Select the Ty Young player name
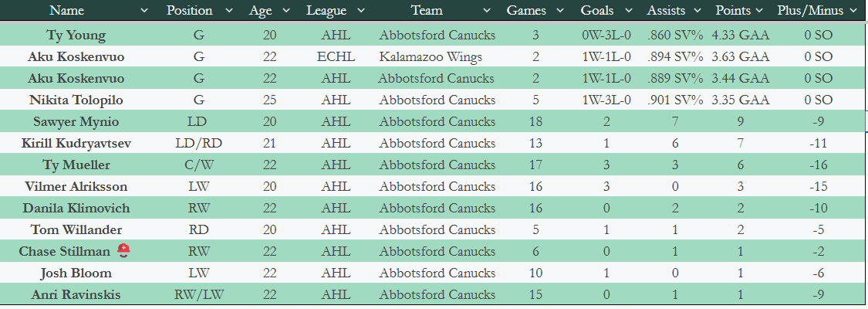 pyautogui.click(x=76, y=36)
